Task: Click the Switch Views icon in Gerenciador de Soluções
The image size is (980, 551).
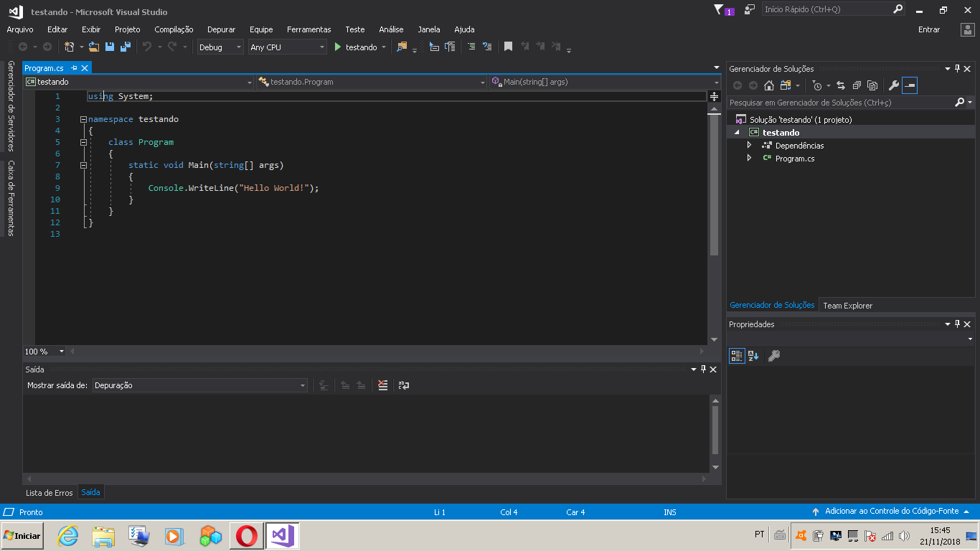Action: 786,85
